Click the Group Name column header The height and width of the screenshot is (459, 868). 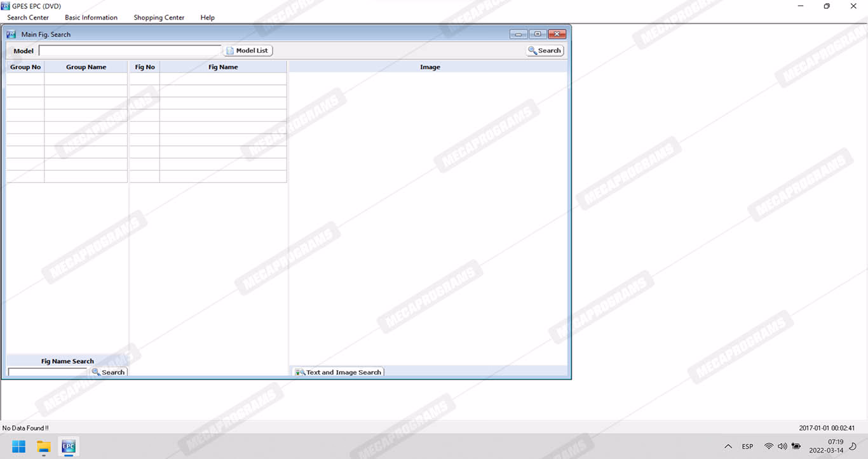[86, 67]
